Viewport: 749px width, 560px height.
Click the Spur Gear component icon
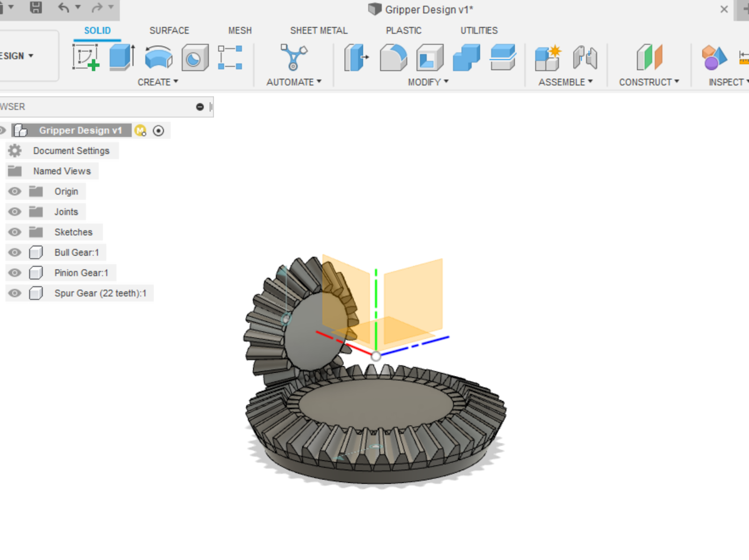[x=36, y=293]
